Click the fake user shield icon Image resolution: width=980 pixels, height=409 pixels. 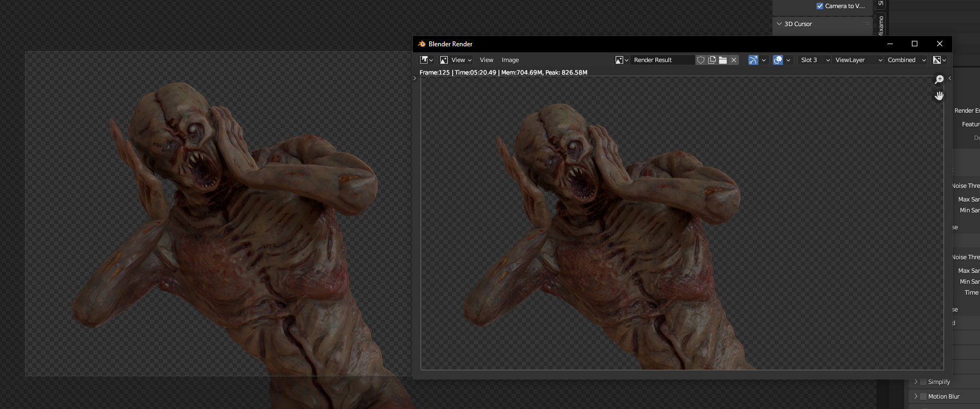pyautogui.click(x=701, y=60)
